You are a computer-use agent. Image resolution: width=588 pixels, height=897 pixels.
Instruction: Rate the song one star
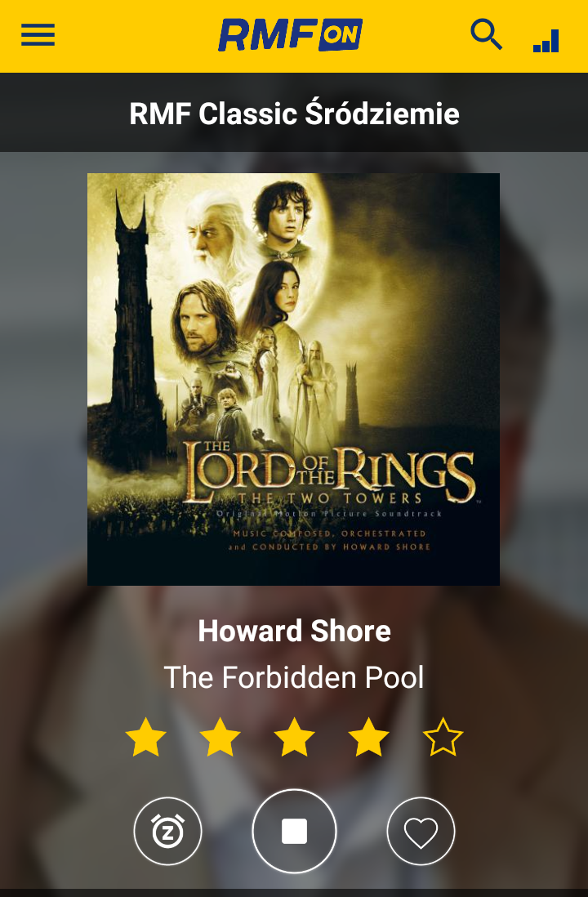coord(146,737)
